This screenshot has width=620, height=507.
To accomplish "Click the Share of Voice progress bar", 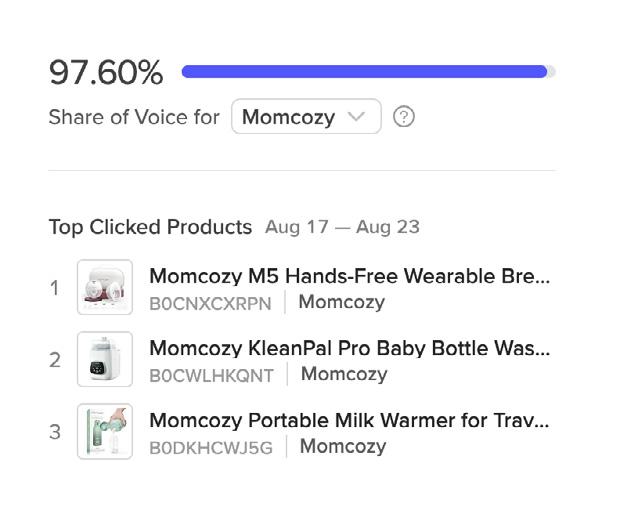I will [x=368, y=72].
